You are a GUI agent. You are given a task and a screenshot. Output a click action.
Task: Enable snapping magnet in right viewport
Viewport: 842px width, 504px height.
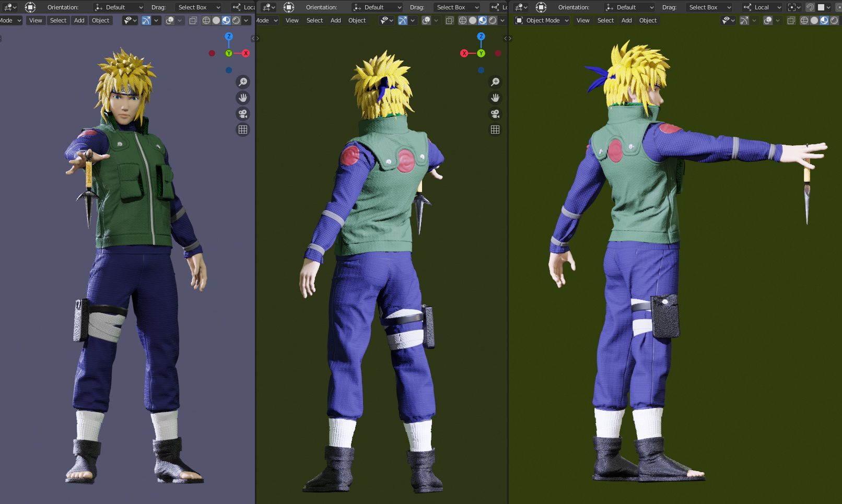tap(810, 7)
